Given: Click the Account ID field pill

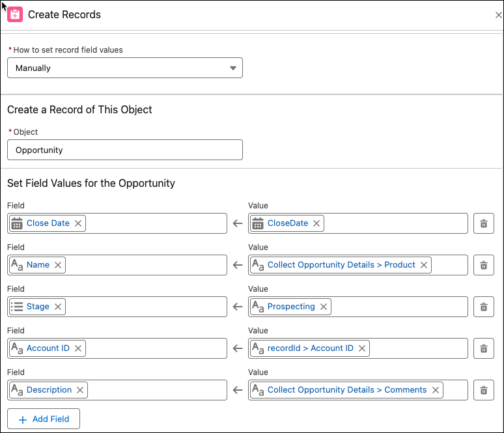Looking at the screenshot, I should click(x=48, y=348).
